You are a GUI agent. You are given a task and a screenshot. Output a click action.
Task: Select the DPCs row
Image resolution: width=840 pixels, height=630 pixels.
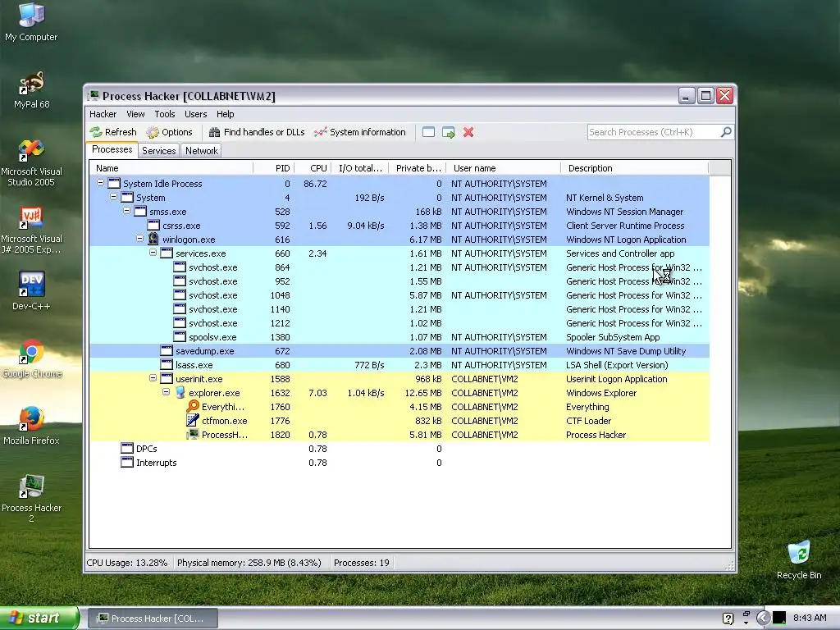pyautogui.click(x=399, y=449)
